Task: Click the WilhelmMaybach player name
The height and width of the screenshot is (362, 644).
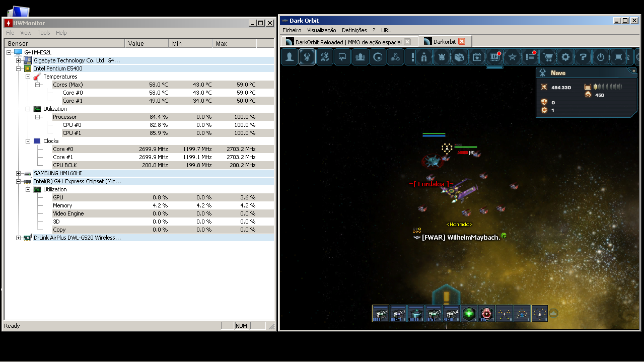Action: 461,238
